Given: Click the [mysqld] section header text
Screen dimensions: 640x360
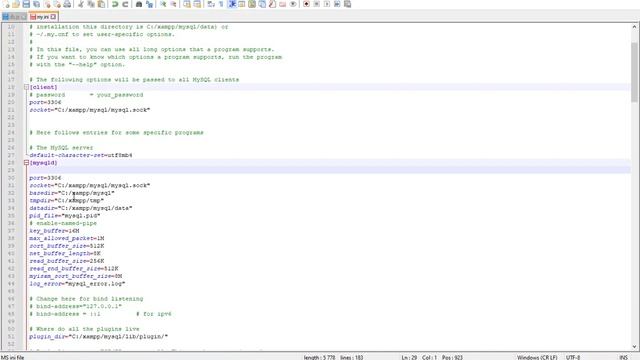Looking at the screenshot, I should pyautogui.click(x=43, y=163).
